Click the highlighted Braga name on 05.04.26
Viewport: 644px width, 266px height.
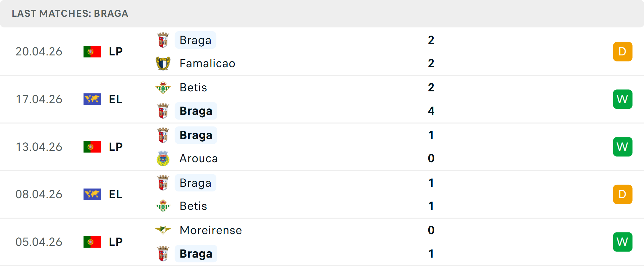(196, 254)
